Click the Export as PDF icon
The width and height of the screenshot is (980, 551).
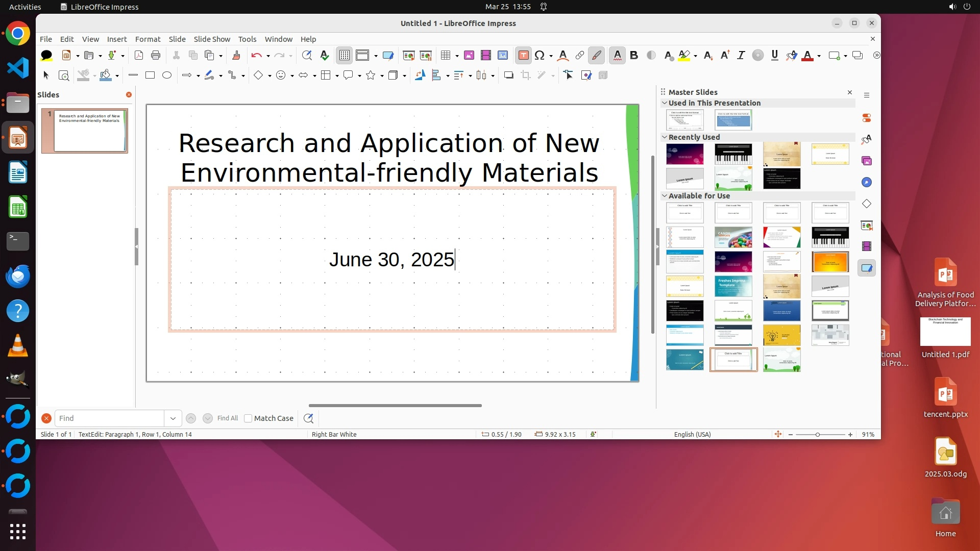(138, 55)
